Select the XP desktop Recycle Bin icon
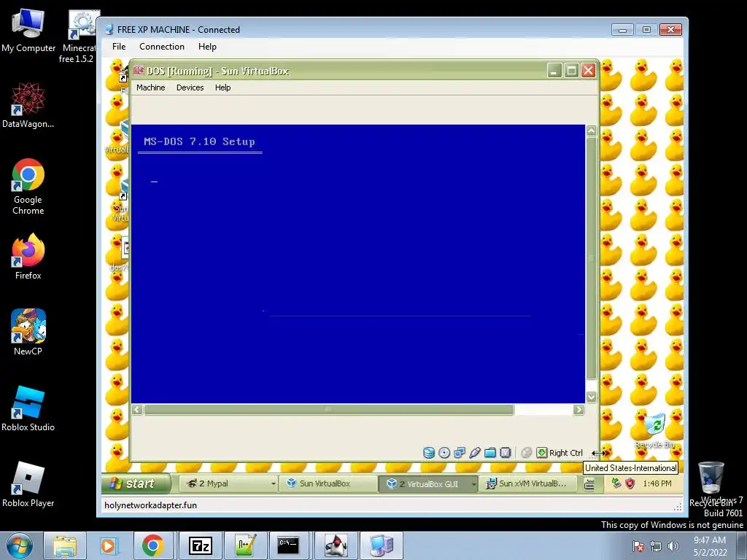Screen dimensions: 747x560 point(656,430)
